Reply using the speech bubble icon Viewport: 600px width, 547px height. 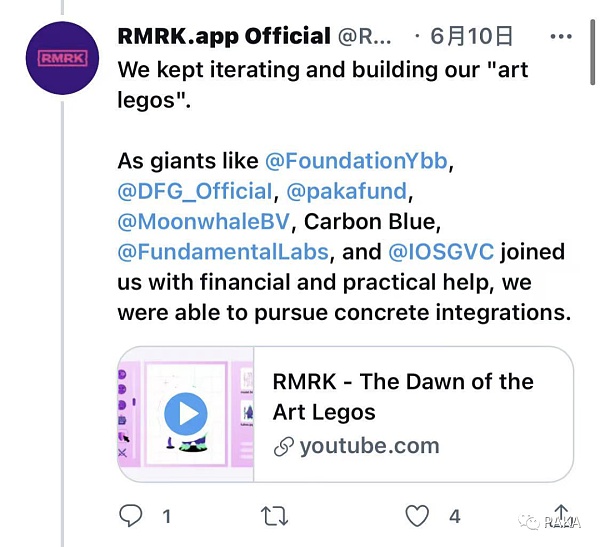click(x=131, y=516)
